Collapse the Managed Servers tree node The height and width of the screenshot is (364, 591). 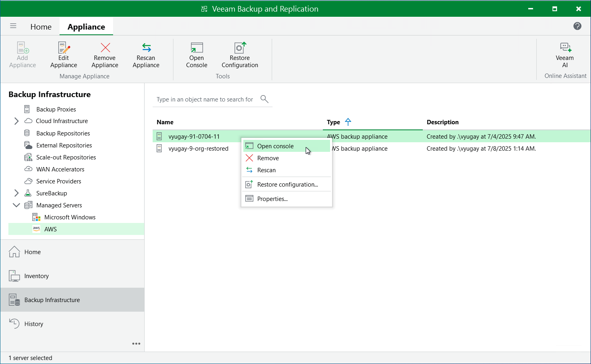(x=16, y=205)
